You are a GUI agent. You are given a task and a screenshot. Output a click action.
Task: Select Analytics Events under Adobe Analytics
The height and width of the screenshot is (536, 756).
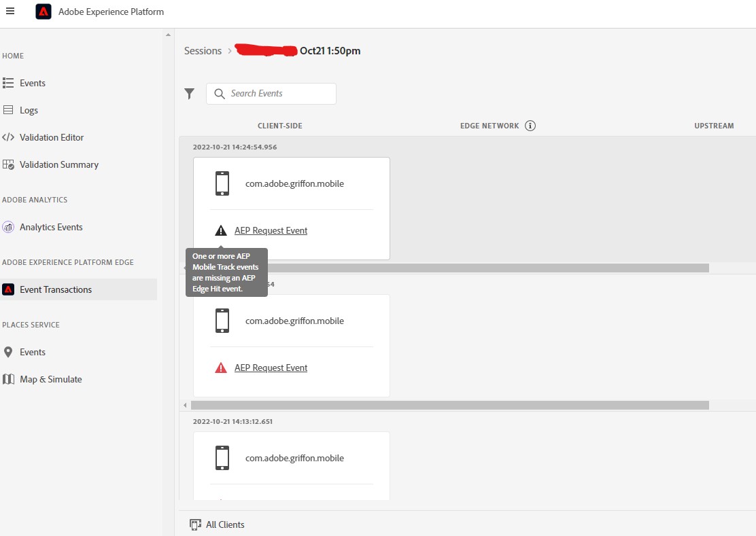pyautogui.click(x=52, y=227)
